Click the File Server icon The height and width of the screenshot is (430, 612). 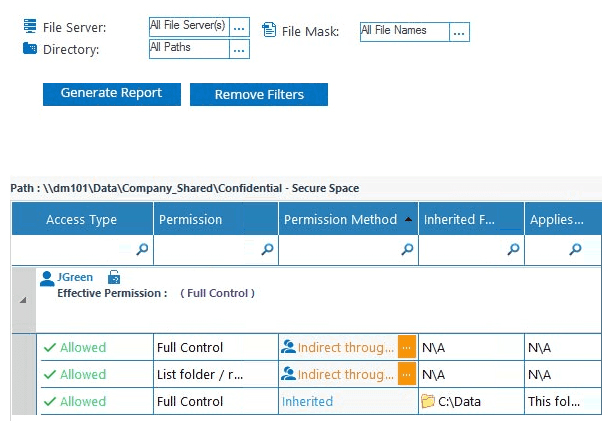30,26
